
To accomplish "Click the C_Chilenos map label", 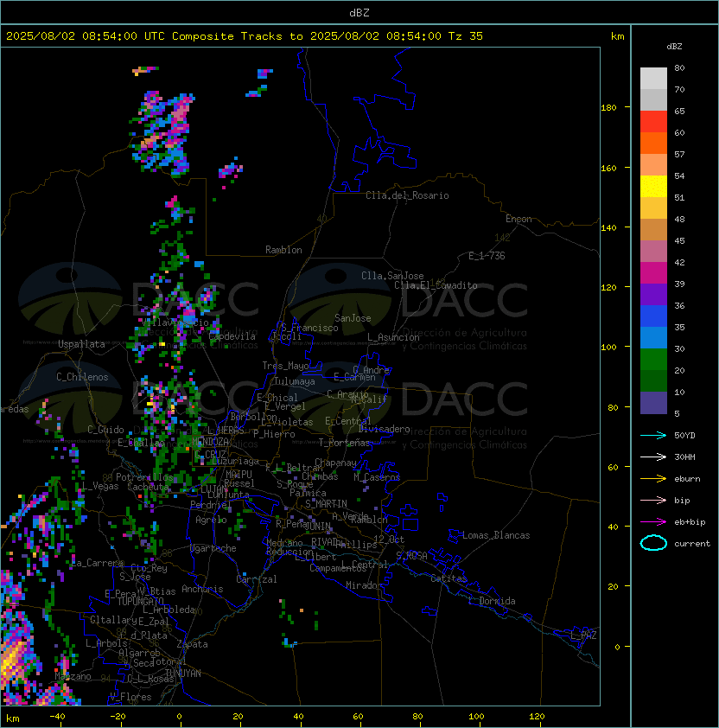I will pos(82,377).
